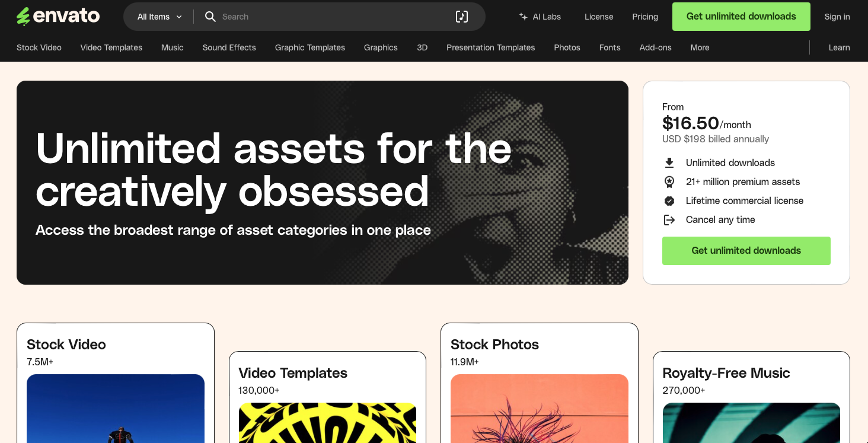Viewport: 868px width, 443px height.
Task: Go to the Pricing page
Action: [x=645, y=17]
